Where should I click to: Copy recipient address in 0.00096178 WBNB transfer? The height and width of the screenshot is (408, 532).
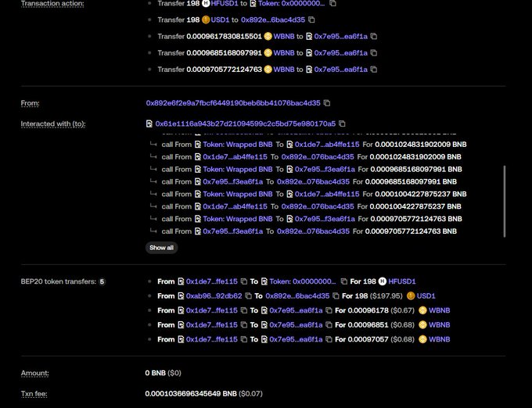(x=329, y=310)
